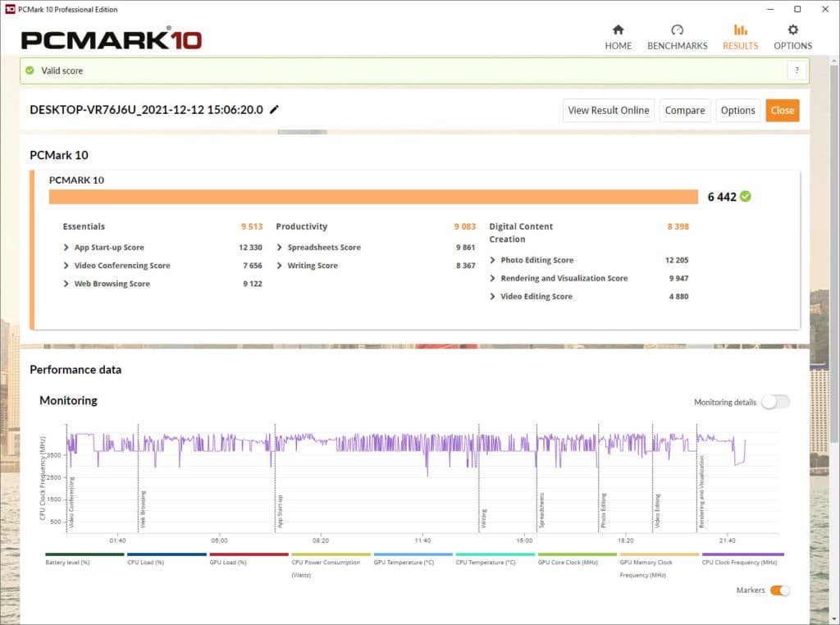Select GPU Core Clock legend color
The image size is (840, 625).
[577, 554]
